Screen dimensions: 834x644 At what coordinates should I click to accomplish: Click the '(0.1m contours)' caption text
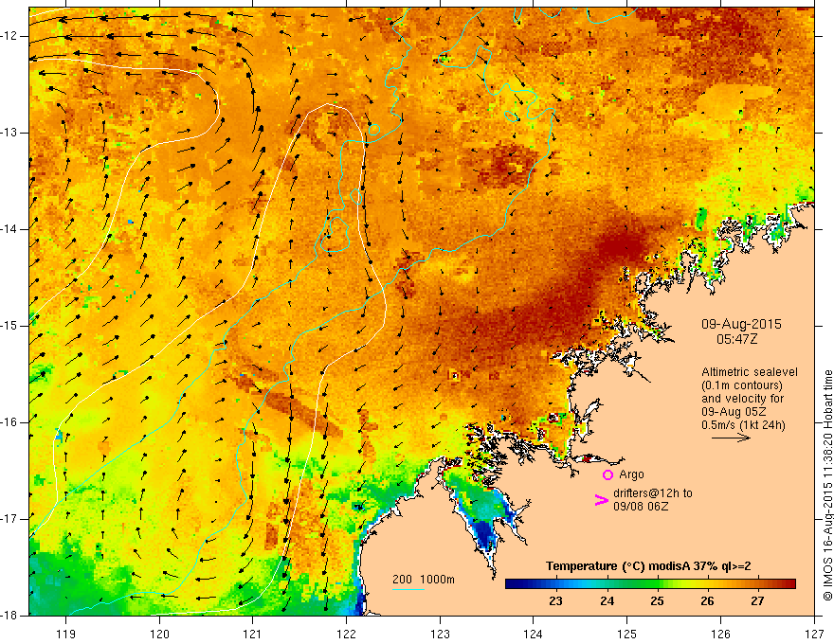742,385
